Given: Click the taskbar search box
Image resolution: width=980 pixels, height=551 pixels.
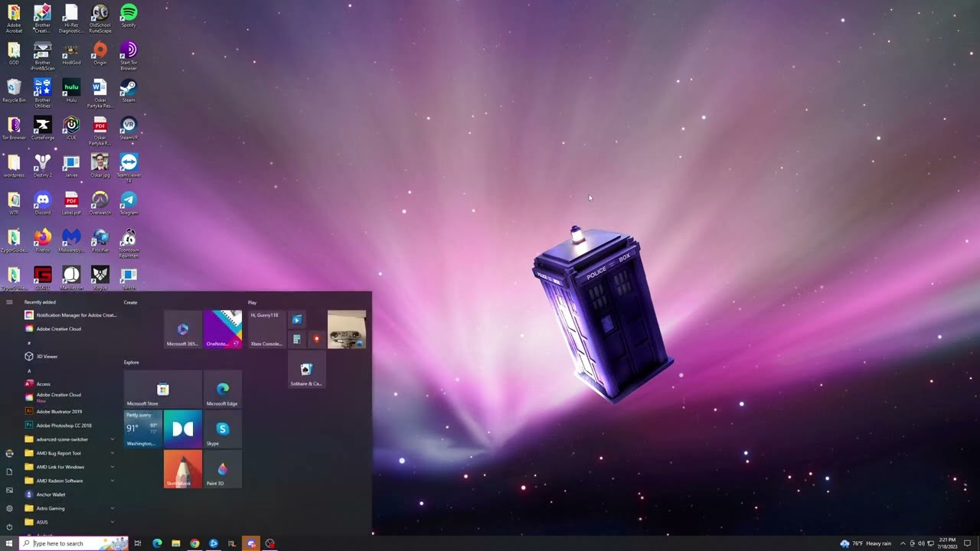Looking at the screenshot, I should [x=73, y=543].
